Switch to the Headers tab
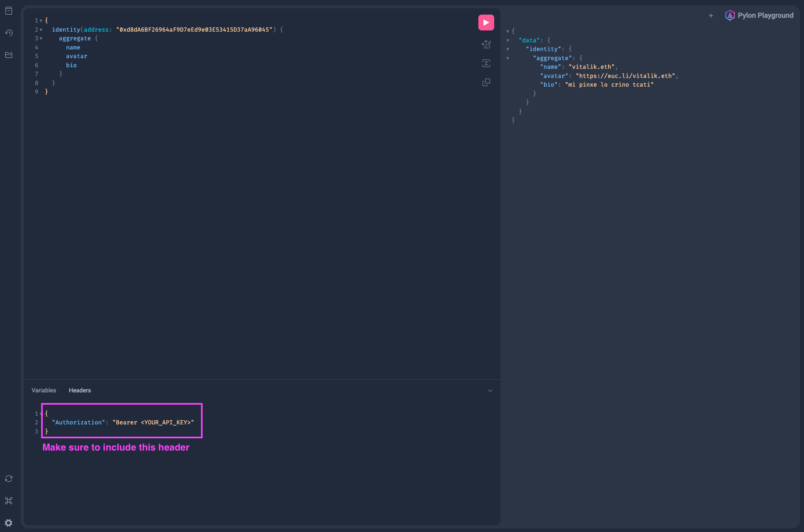The image size is (804, 532). point(80,390)
